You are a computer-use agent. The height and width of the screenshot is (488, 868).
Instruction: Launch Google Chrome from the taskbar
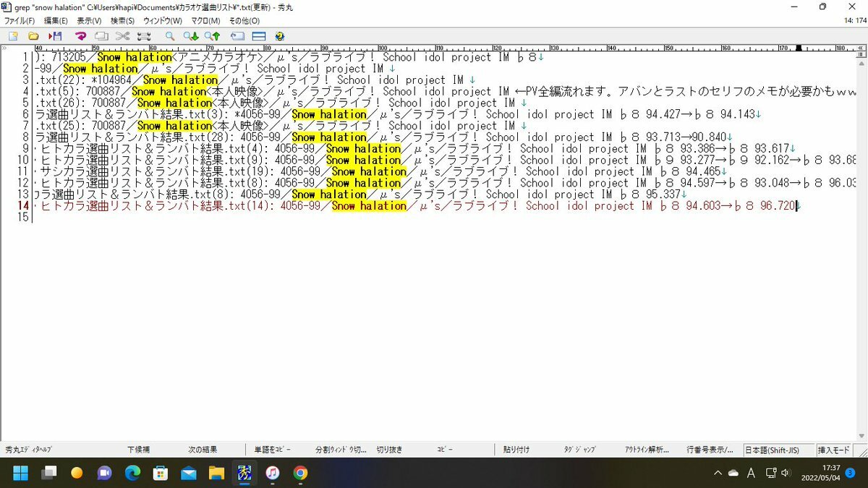pyautogui.click(x=300, y=473)
